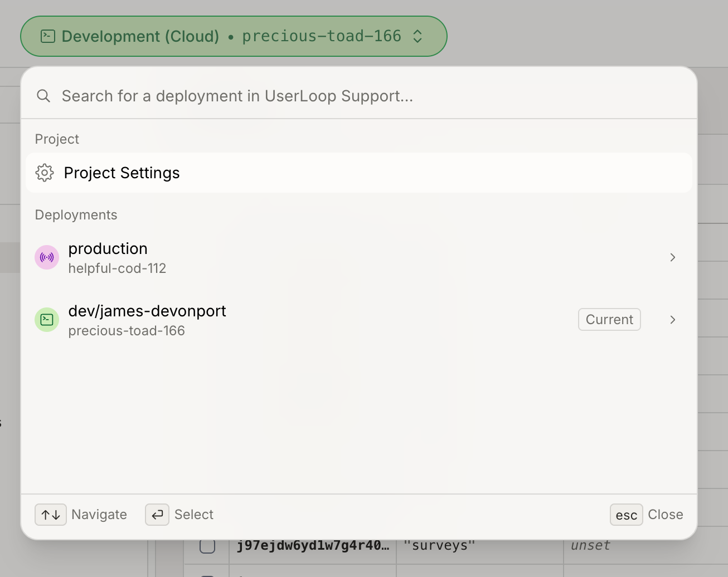Click the Current badge
This screenshot has width=728, height=577.
pyautogui.click(x=609, y=320)
